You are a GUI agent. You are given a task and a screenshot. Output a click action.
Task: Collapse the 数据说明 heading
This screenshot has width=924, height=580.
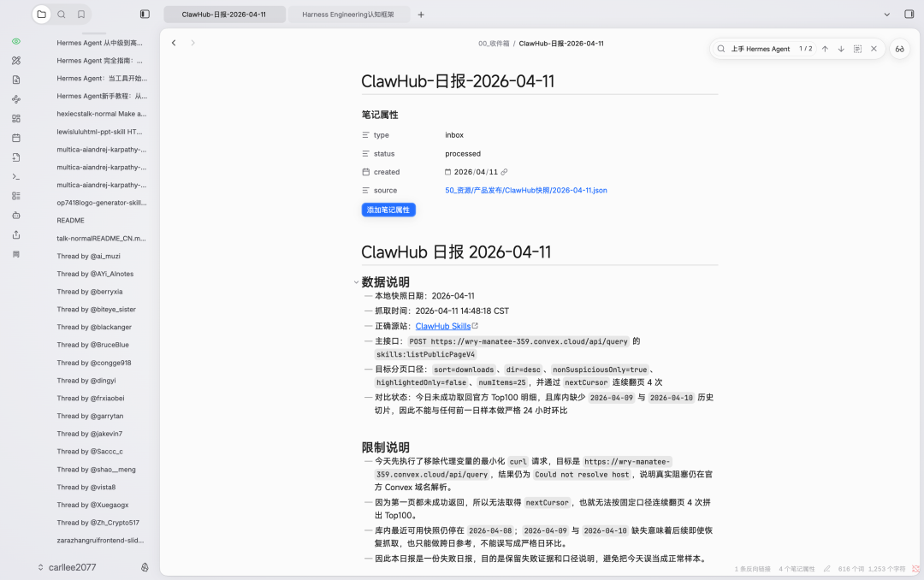356,282
